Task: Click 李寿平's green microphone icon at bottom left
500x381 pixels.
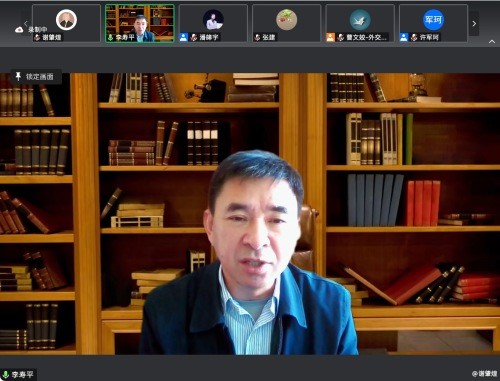Action: [x=6, y=374]
